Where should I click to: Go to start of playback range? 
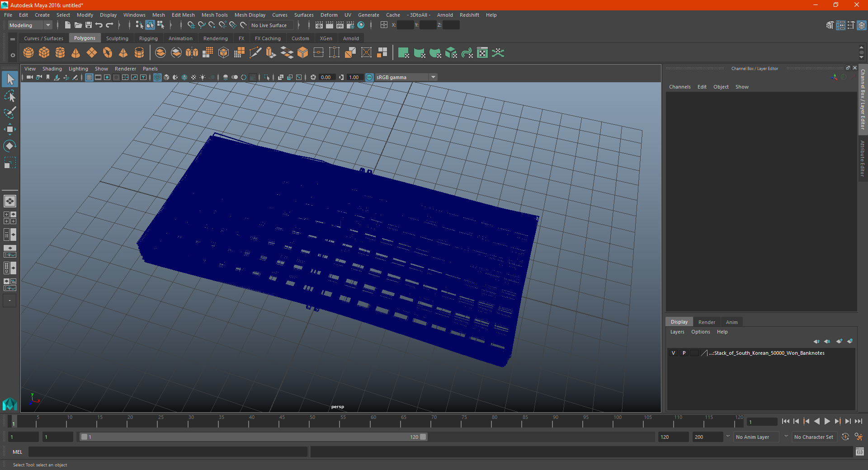[x=785, y=421]
